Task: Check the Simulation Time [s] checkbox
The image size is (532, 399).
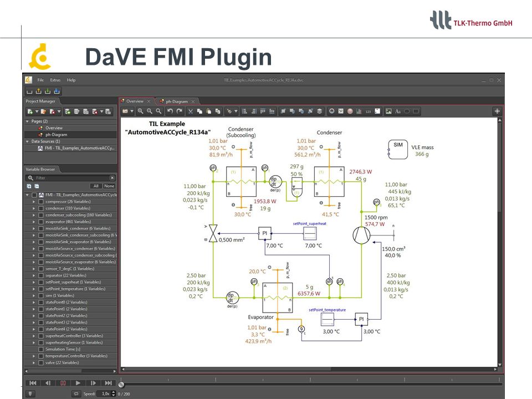Action: tap(40, 349)
